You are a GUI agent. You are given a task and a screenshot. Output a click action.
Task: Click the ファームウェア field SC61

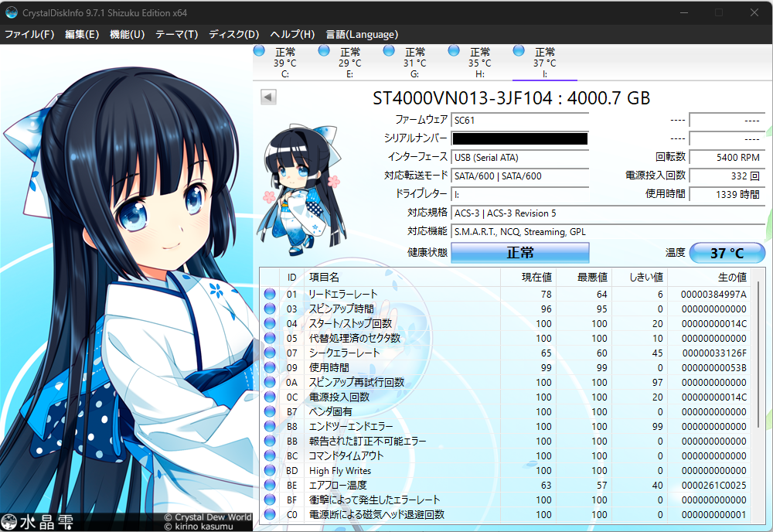(519, 121)
